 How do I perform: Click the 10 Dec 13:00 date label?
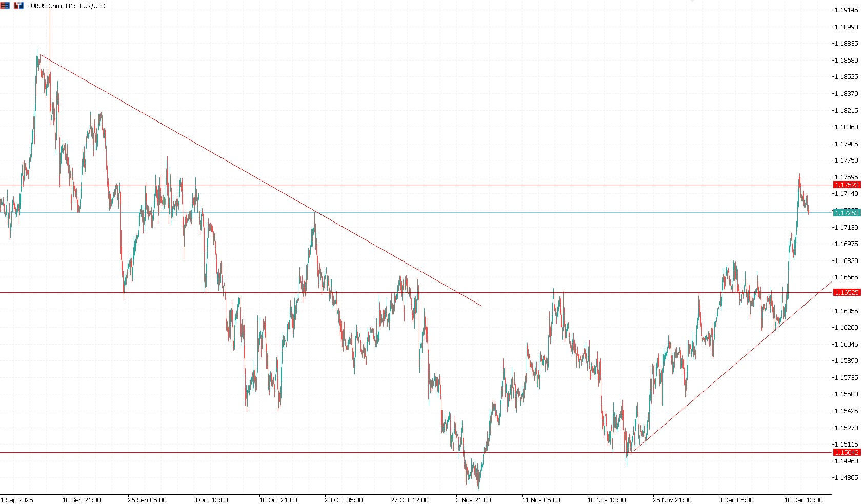coord(803,500)
